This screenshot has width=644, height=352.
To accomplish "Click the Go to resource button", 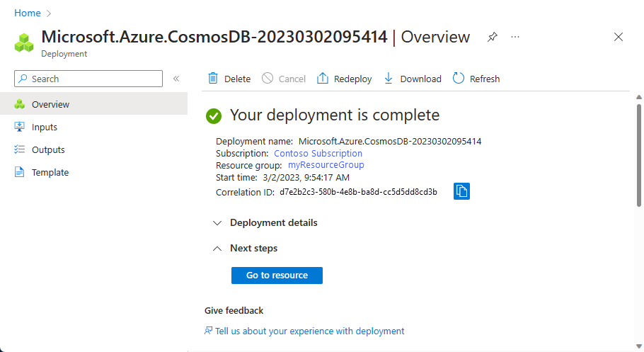I will [277, 275].
